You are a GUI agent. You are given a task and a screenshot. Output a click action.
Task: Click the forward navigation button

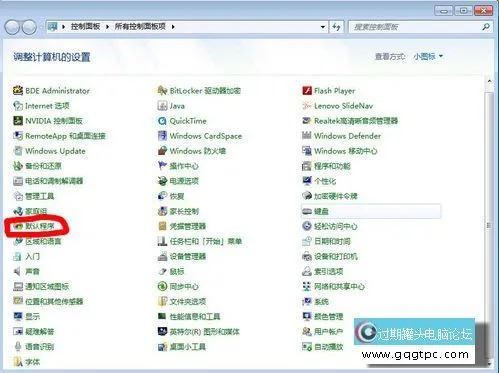29,27
